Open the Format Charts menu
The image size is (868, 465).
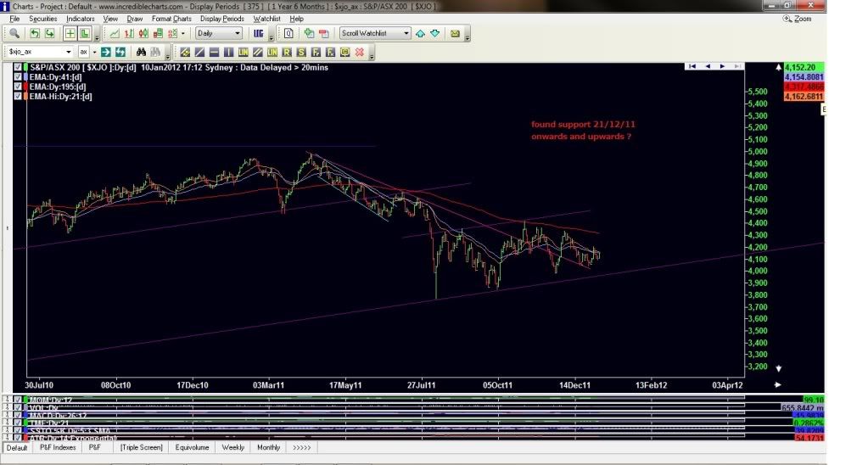[171, 19]
